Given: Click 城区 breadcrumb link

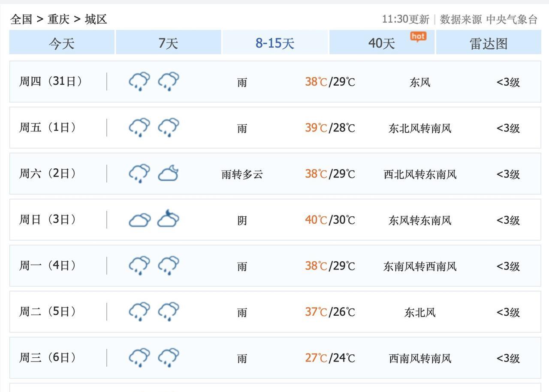Looking at the screenshot, I should click(96, 19).
